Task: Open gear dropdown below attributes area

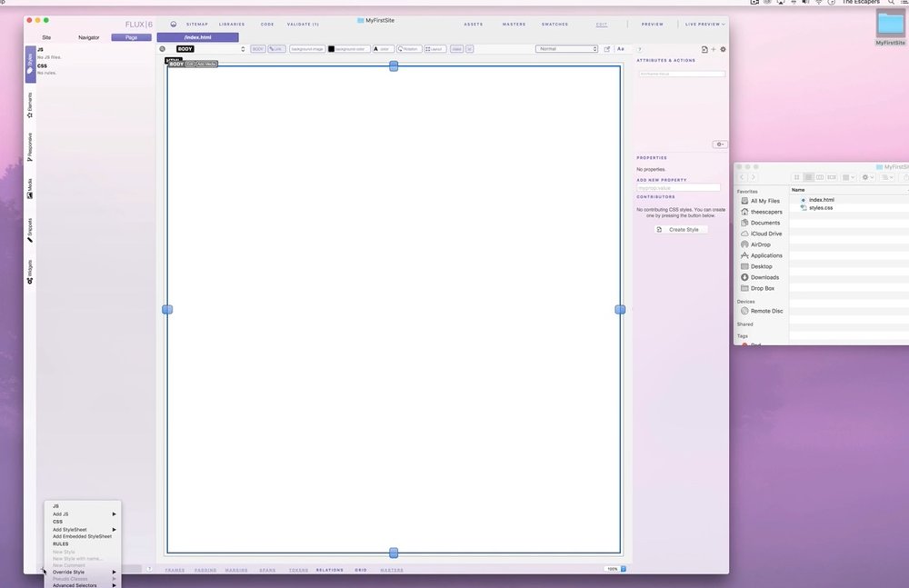Action: pos(719,145)
